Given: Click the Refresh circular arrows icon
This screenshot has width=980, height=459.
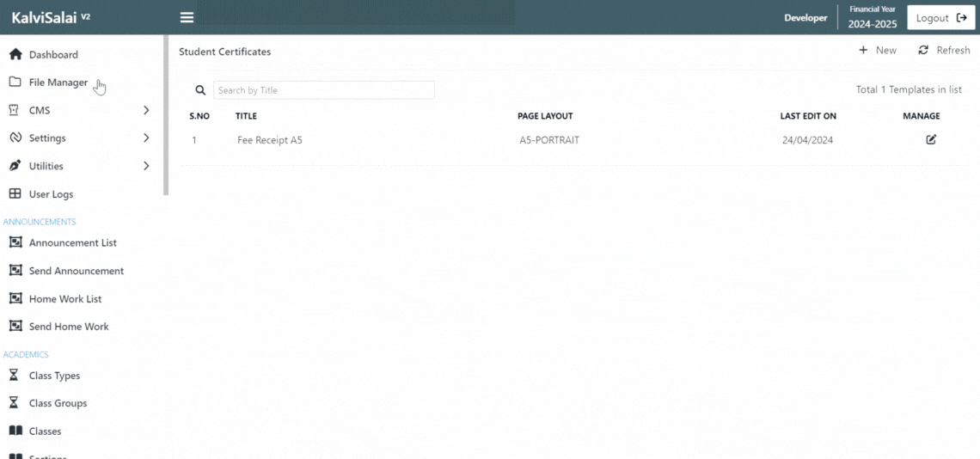Looking at the screenshot, I should 923,50.
